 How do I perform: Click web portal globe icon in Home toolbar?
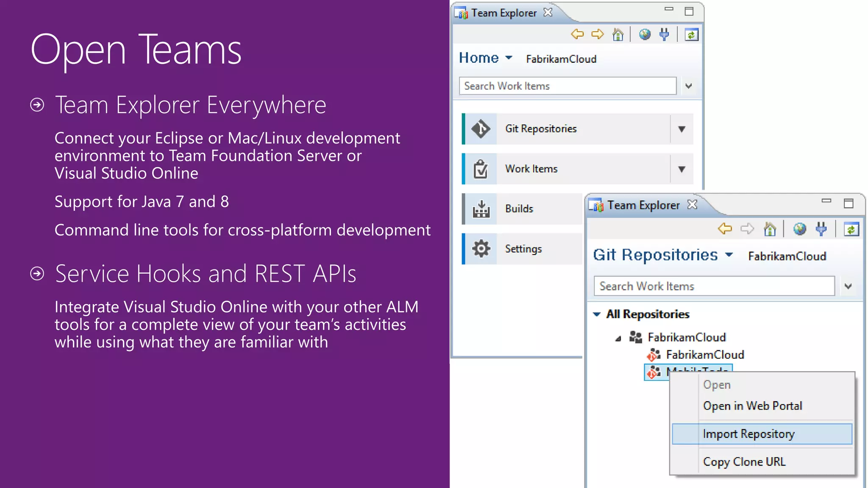[x=645, y=34]
